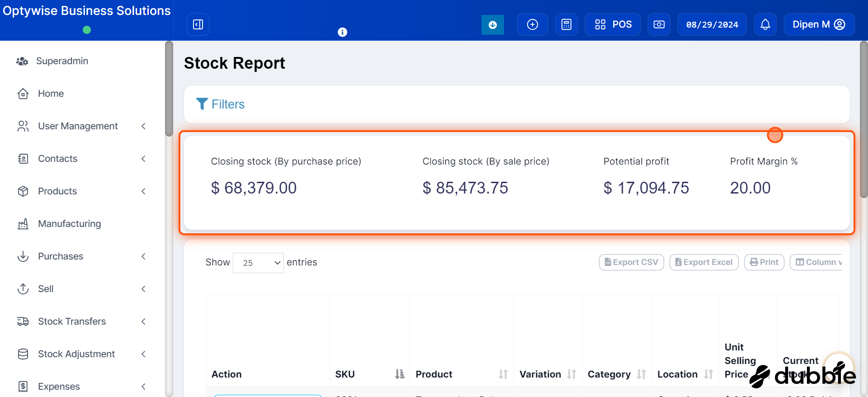Expand the Filters section
Viewport: 868px width, 397px height.
(x=220, y=104)
